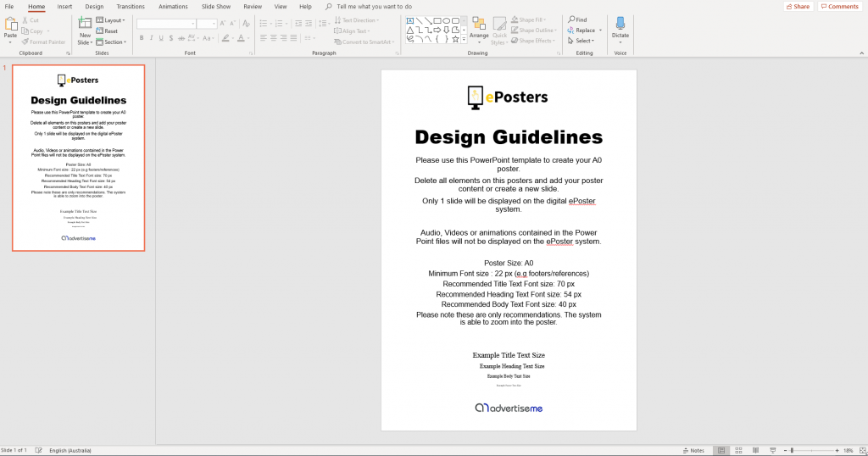Switch to the Animations tab
868x456 pixels.
[173, 7]
